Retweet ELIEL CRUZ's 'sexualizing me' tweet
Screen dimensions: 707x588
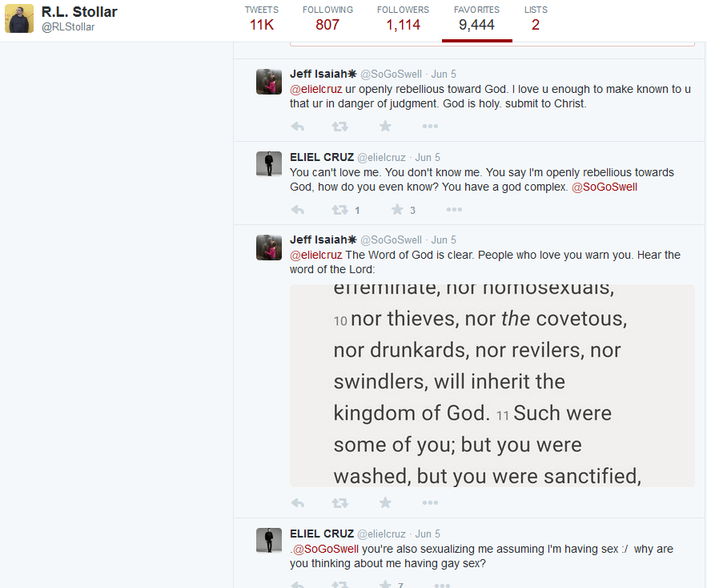click(x=339, y=584)
